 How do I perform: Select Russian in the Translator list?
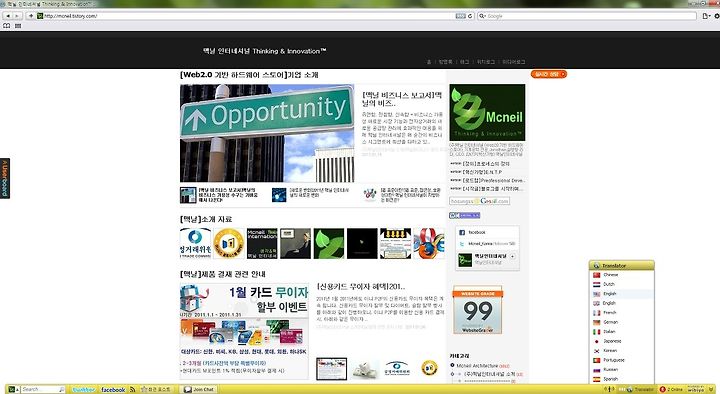coord(622,369)
